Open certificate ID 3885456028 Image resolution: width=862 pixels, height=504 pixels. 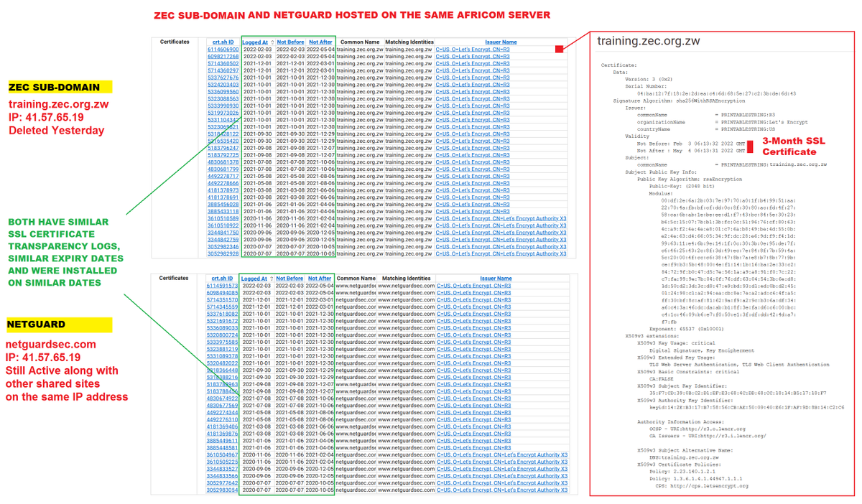223,204
